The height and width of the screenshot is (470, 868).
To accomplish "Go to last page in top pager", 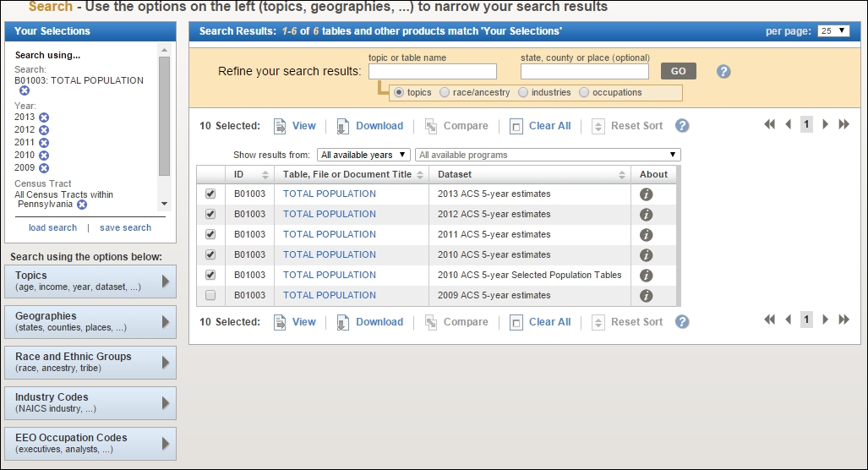I will point(843,124).
